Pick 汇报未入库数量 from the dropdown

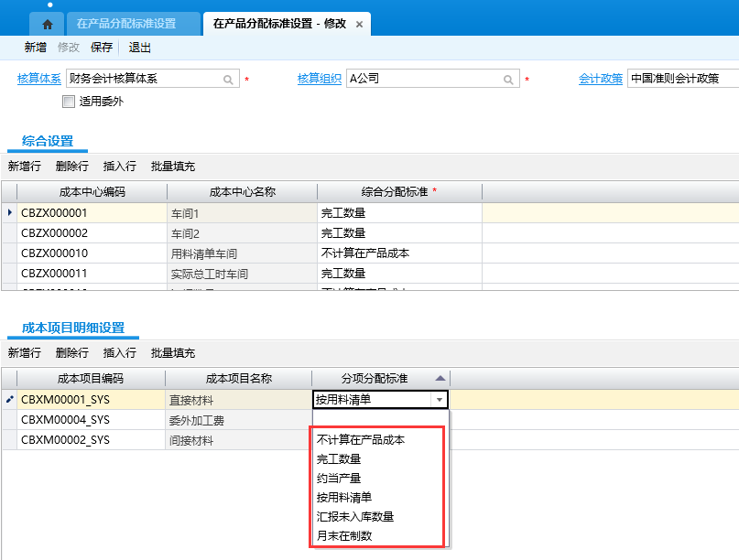[x=355, y=516]
